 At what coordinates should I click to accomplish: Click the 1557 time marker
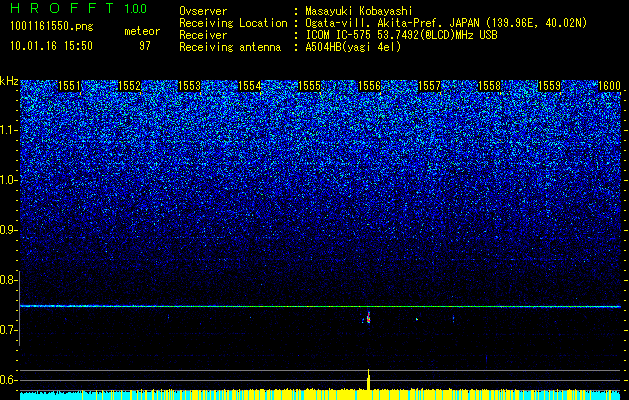(430, 86)
